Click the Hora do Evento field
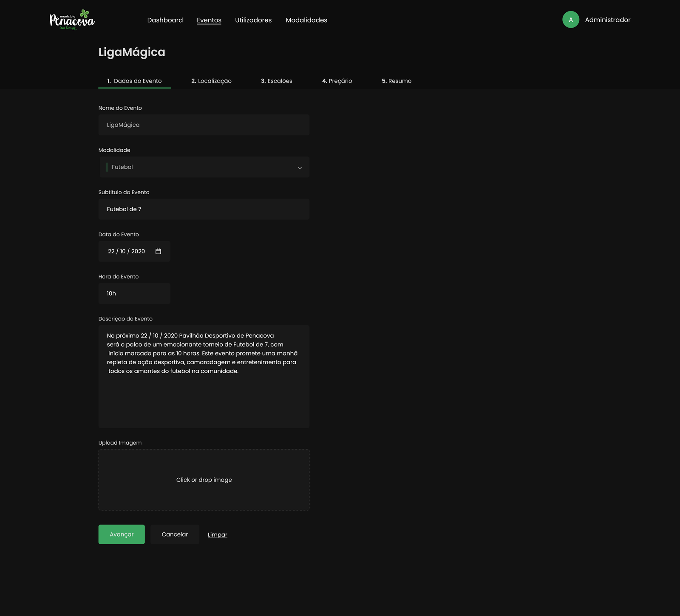This screenshot has width=680, height=616. coord(134,293)
